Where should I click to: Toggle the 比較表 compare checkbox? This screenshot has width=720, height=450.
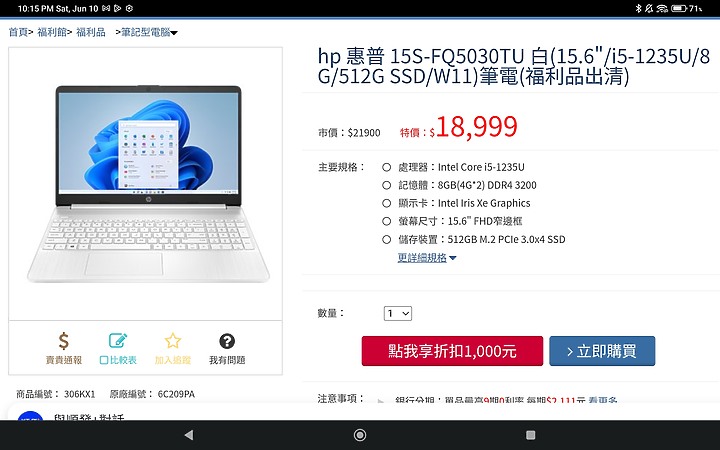[x=104, y=360]
